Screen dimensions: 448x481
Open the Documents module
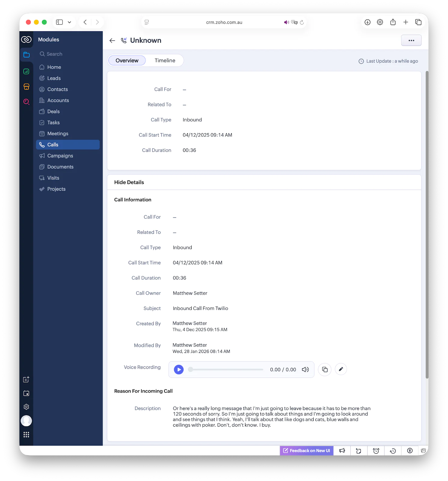point(68,167)
